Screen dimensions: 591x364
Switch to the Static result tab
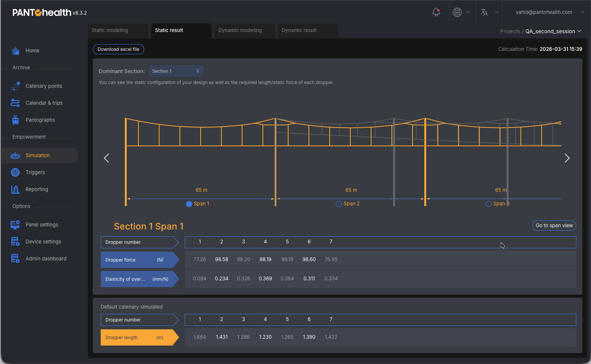click(x=181, y=31)
